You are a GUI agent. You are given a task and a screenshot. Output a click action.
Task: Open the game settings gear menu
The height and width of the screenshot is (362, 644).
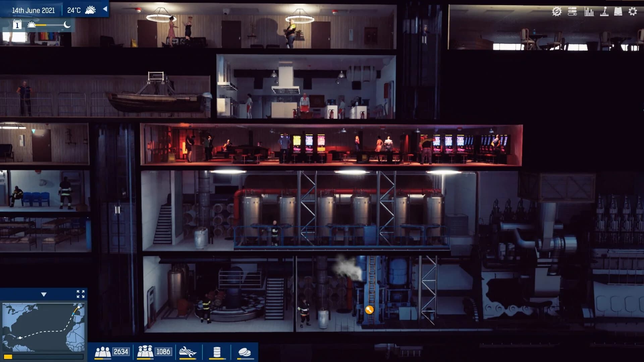(634, 11)
